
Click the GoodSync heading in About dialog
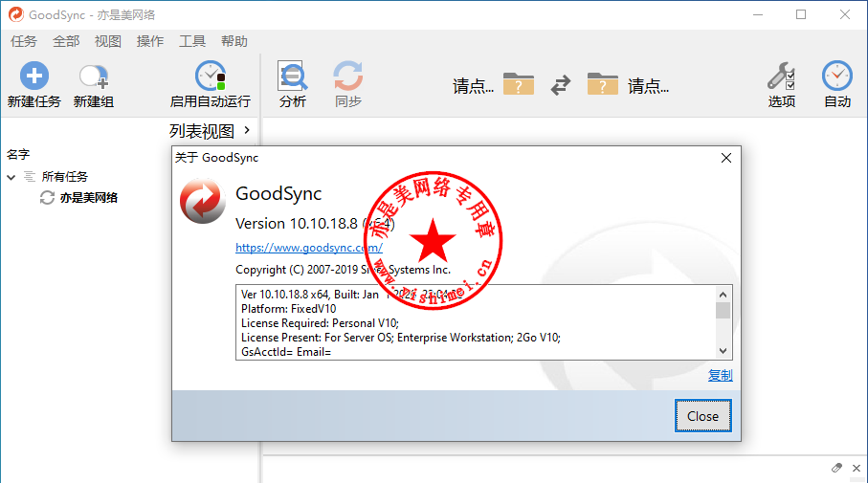tap(278, 193)
